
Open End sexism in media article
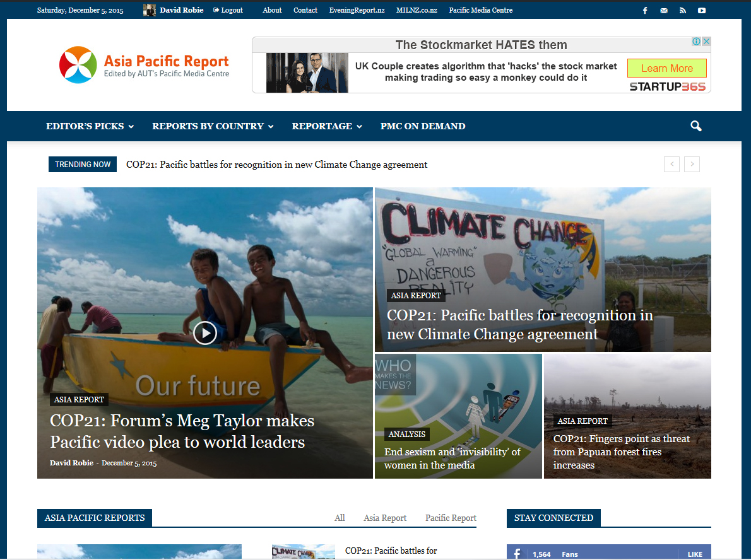click(452, 458)
